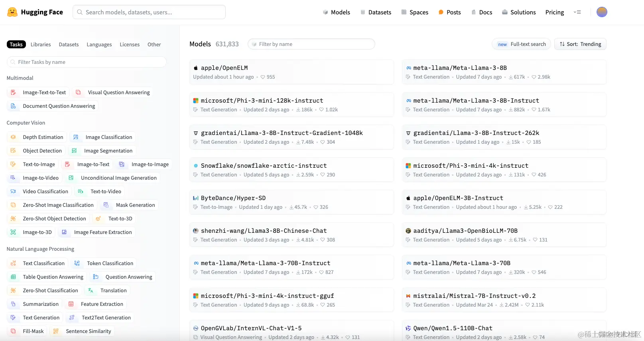Go to the Pricing page
The height and width of the screenshot is (341, 644).
coord(555,12)
